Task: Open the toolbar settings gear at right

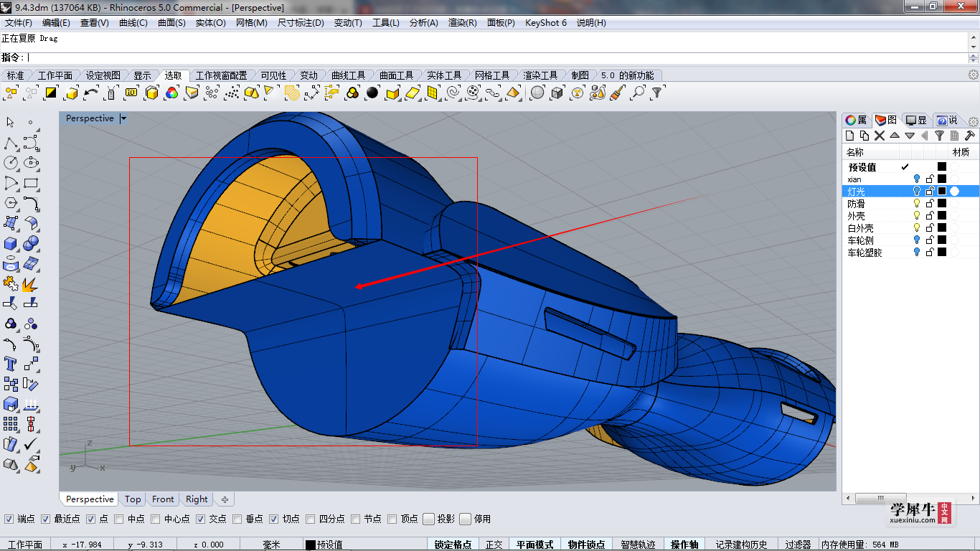Action: (974, 75)
